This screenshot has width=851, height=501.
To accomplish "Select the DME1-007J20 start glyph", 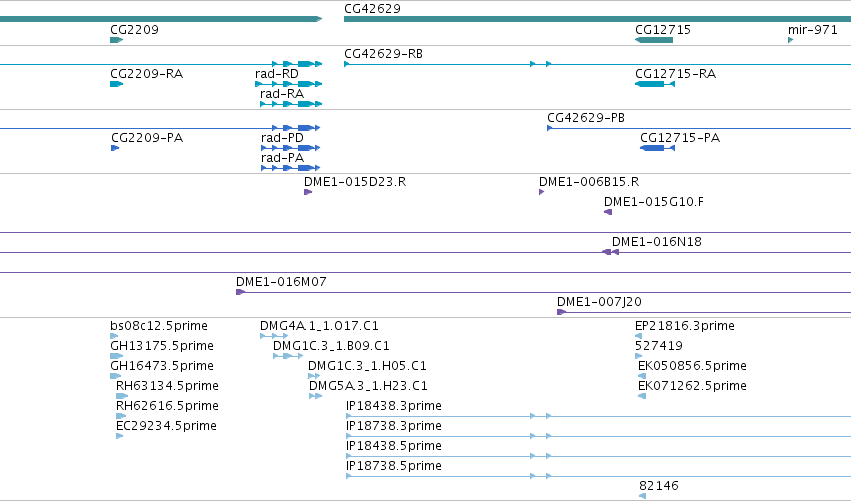I will [561, 312].
